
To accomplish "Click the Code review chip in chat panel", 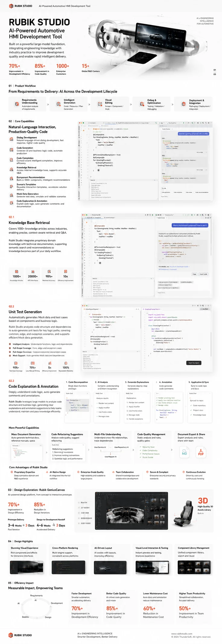I will click(x=189, y=192).
